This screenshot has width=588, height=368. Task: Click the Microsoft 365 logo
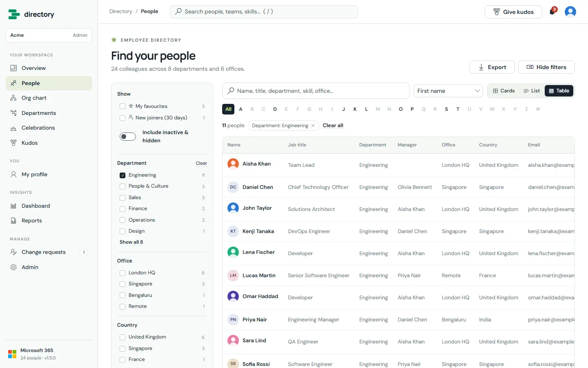(x=12, y=354)
